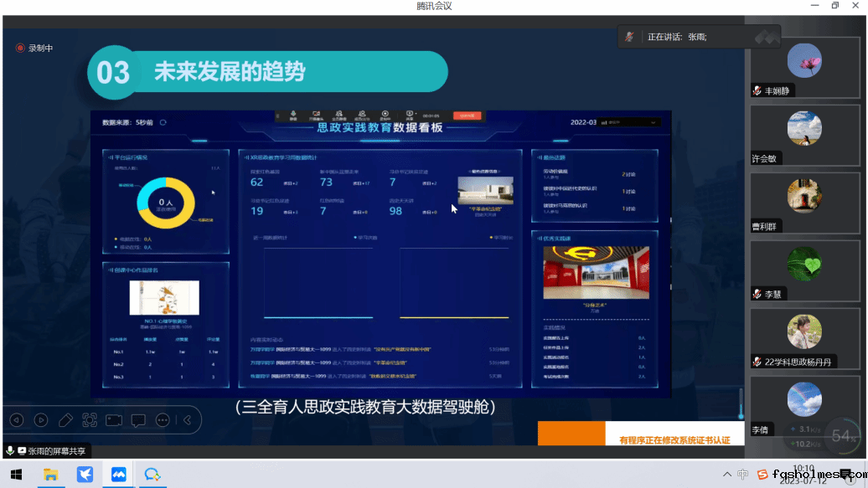Click the red end-sharing button in shared toolbar
868x488 pixels.
[x=466, y=116]
